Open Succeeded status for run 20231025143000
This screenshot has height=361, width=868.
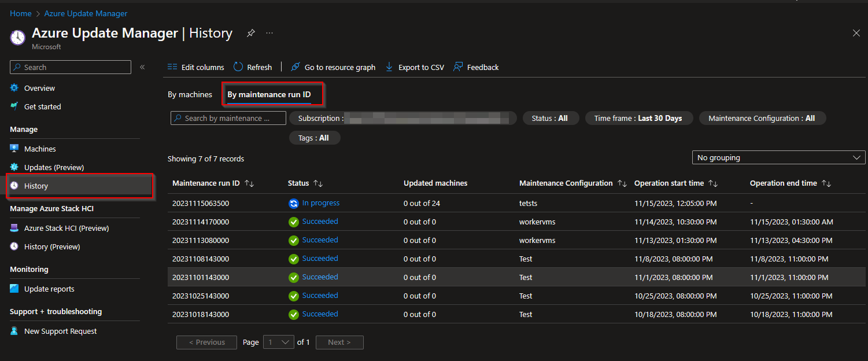point(320,296)
